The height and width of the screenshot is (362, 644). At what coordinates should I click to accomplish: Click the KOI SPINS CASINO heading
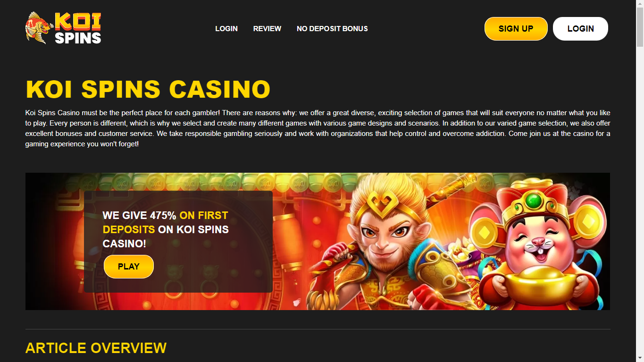click(x=148, y=89)
